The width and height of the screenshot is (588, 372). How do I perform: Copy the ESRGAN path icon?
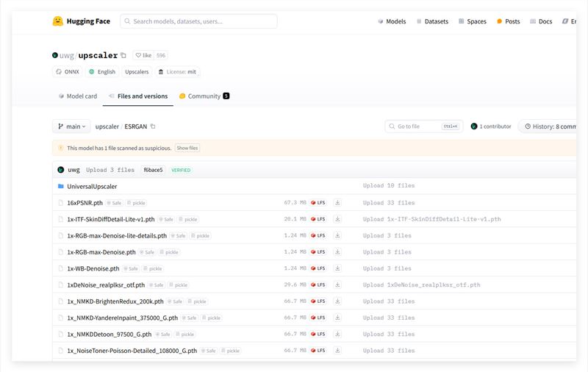[x=153, y=126]
